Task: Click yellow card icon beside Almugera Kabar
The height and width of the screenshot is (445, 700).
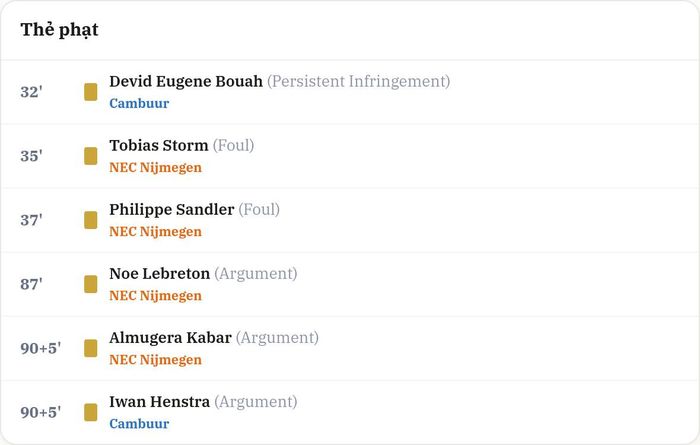Action: pyautogui.click(x=91, y=348)
